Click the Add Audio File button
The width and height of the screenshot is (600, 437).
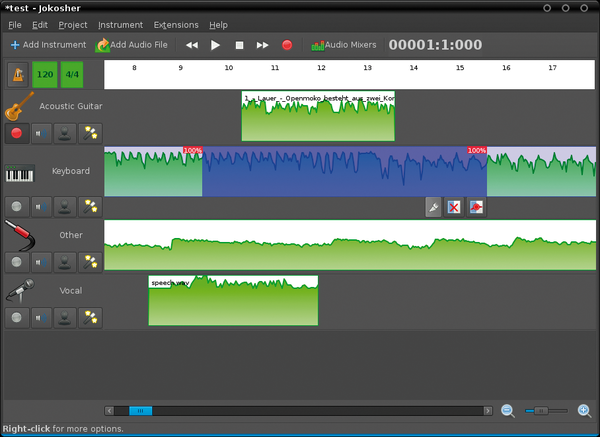[131, 45]
